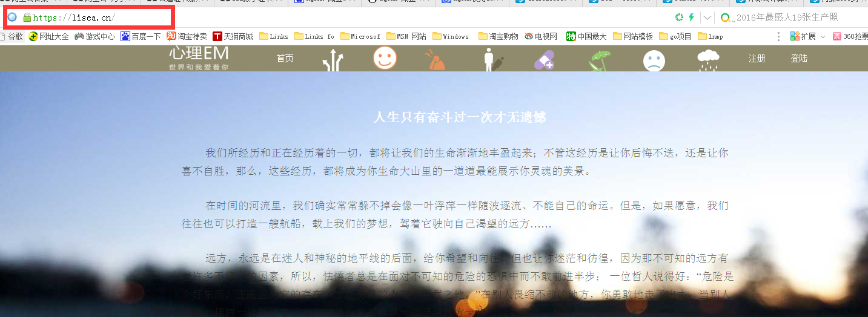Click the green compatibility mode icon

pyautogui.click(x=680, y=18)
